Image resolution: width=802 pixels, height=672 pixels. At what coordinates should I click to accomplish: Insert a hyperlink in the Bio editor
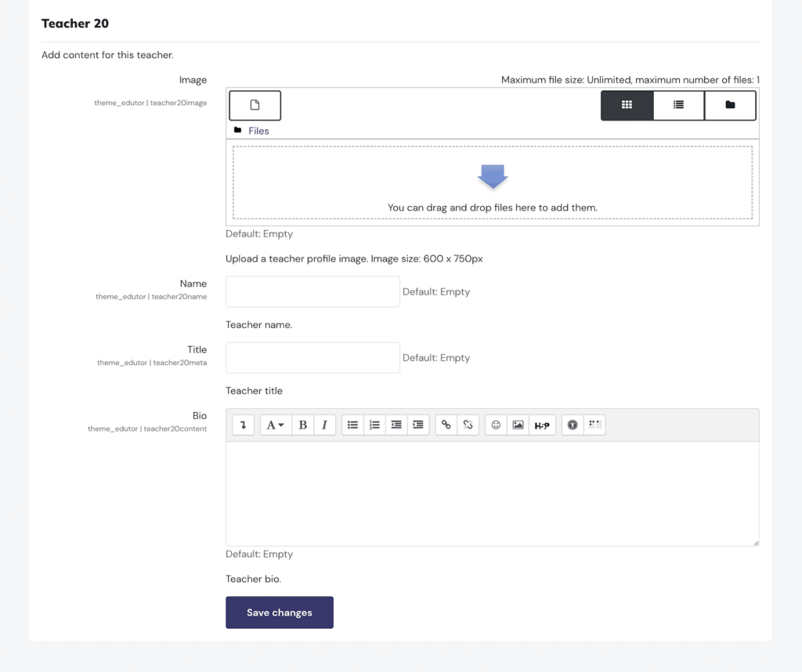click(446, 425)
